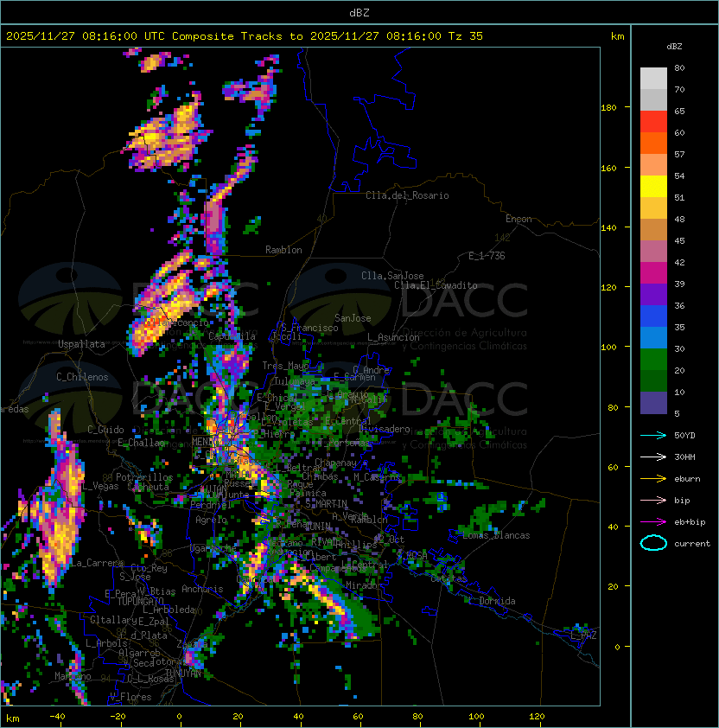719x728 pixels.
Task: Click the 'current' legend label
Action: 692,544
